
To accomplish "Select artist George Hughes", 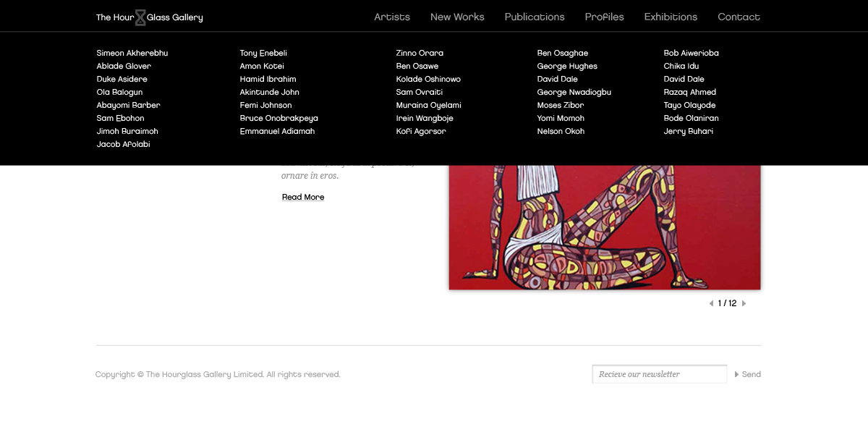I will point(567,66).
